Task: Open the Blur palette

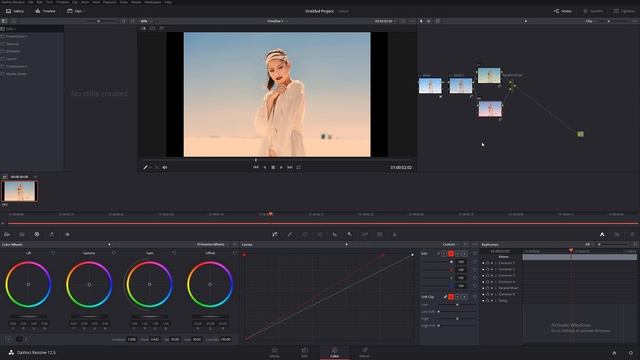Action: [x=335, y=234]
